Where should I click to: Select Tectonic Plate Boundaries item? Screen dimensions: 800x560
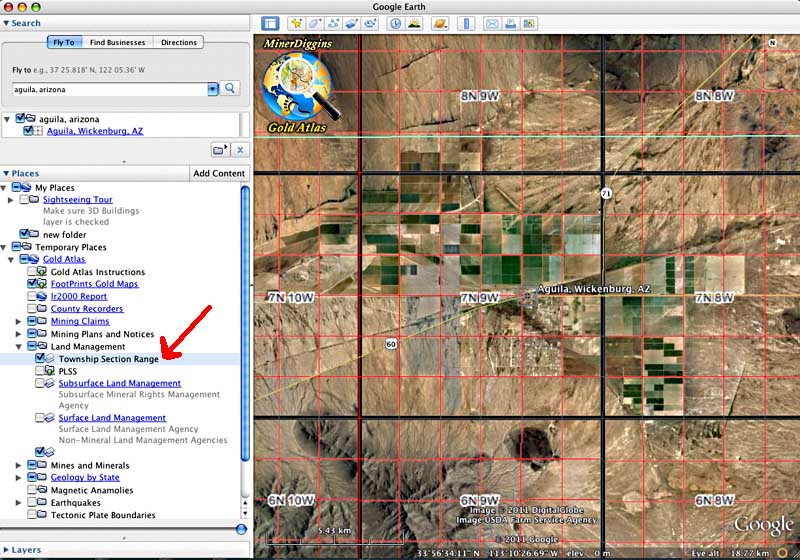click(103, 515)
